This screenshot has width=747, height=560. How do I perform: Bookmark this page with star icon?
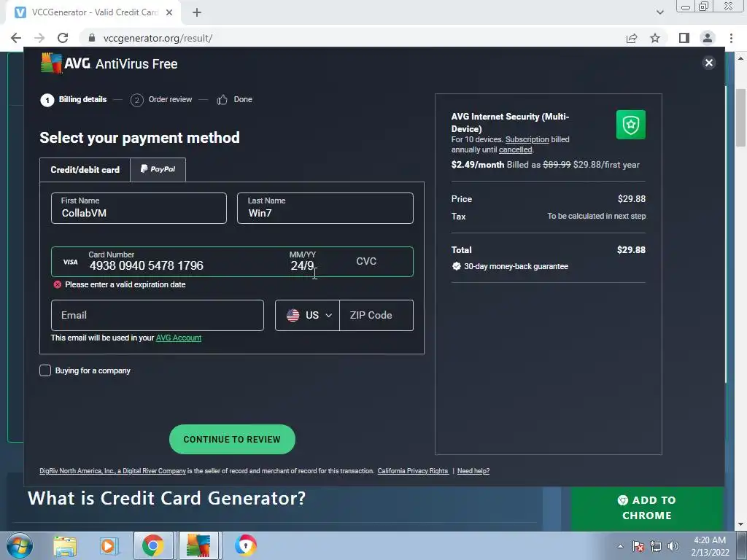(655, 38)
